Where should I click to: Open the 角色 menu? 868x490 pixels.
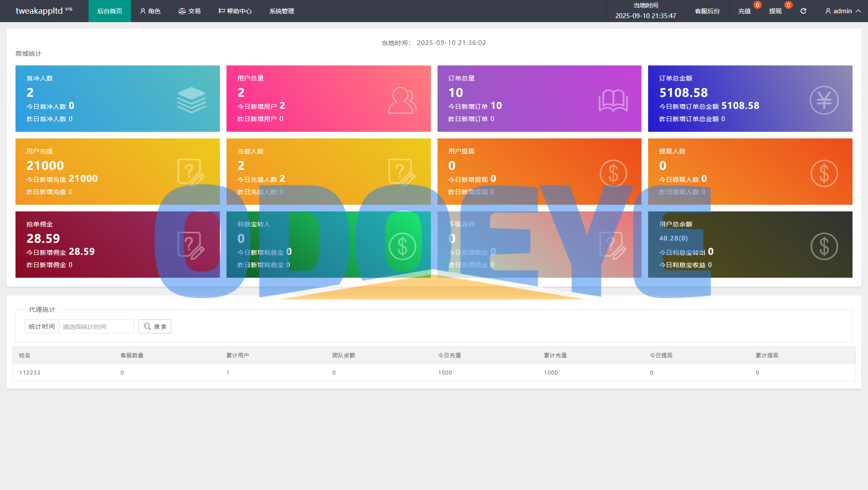click(x=150, y=11)
